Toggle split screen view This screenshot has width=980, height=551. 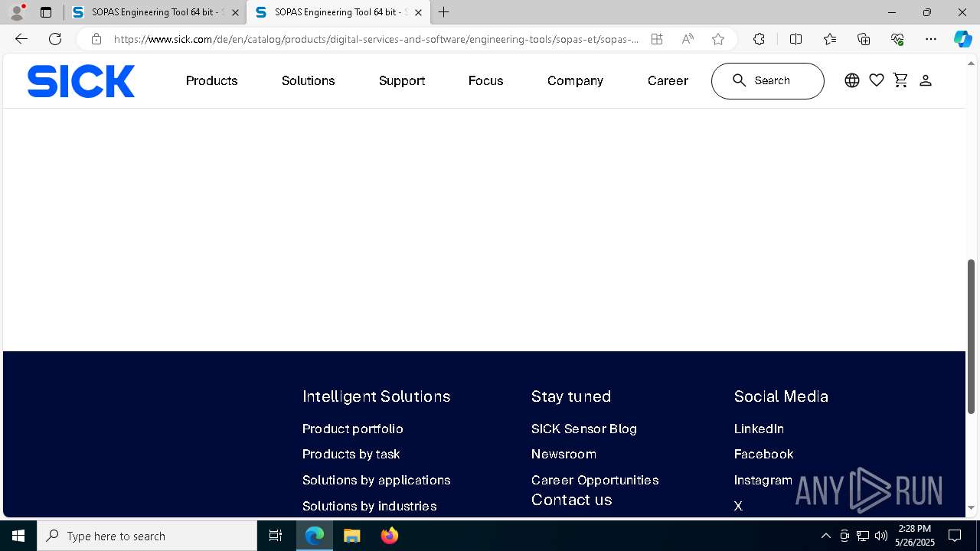pyautogui.click(x=795, y=39)
